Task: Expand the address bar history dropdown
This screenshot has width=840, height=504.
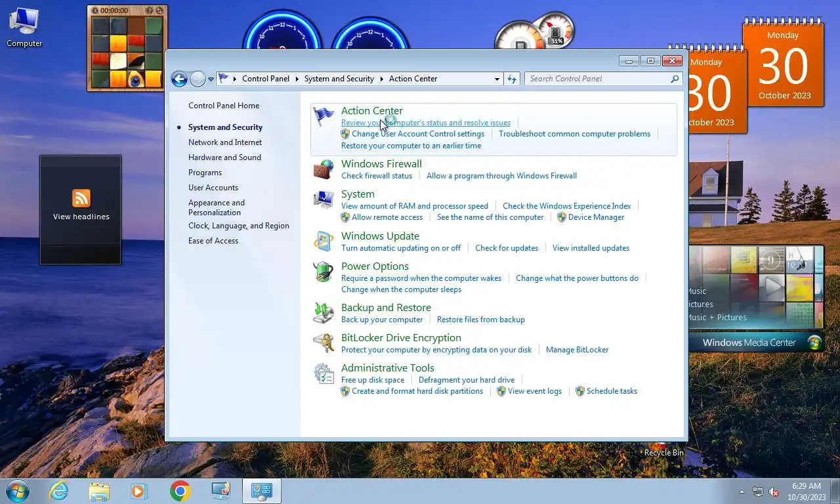Action: pos(497,79)
